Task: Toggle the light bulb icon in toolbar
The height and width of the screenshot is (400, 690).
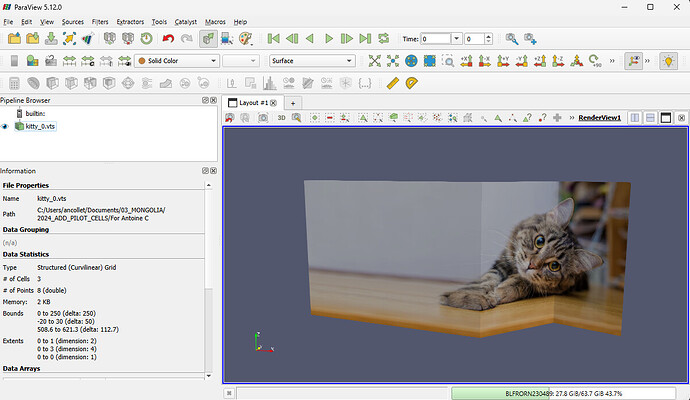Action: [668, 61]
